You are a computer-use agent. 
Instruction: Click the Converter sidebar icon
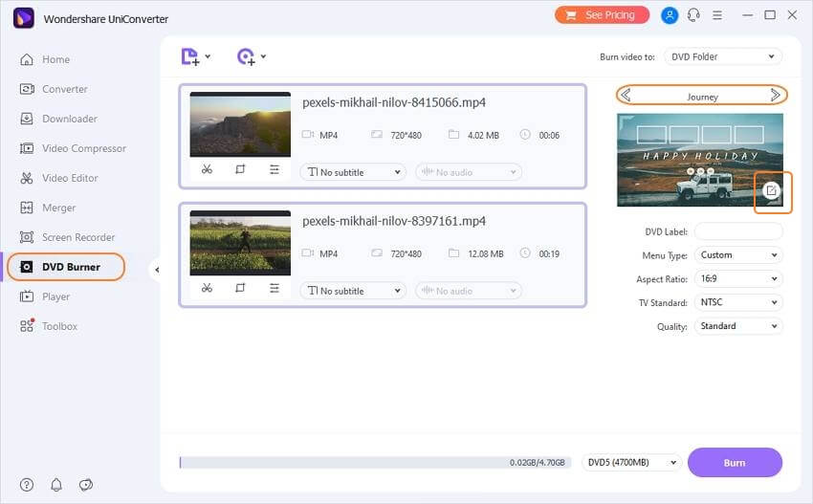coord(27,89)
